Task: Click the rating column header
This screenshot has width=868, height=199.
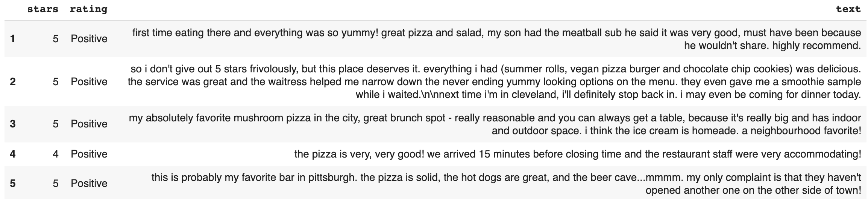Action: pos(88,9)
